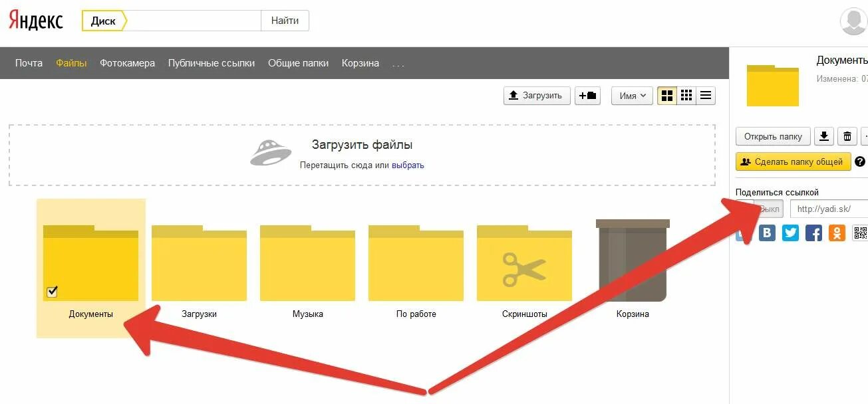
Task: Switch to list view
Action: pyautogui.click(x=706, y=96)
